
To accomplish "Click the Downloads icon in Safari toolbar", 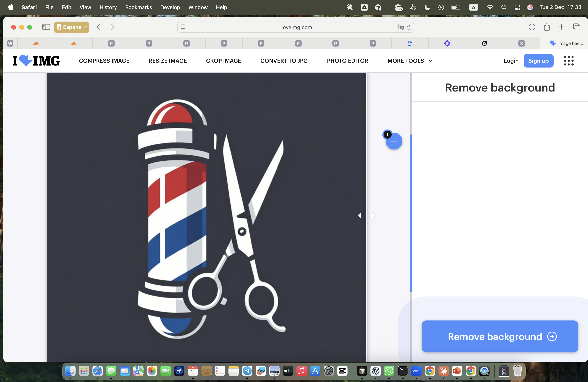I will [532, 27].
